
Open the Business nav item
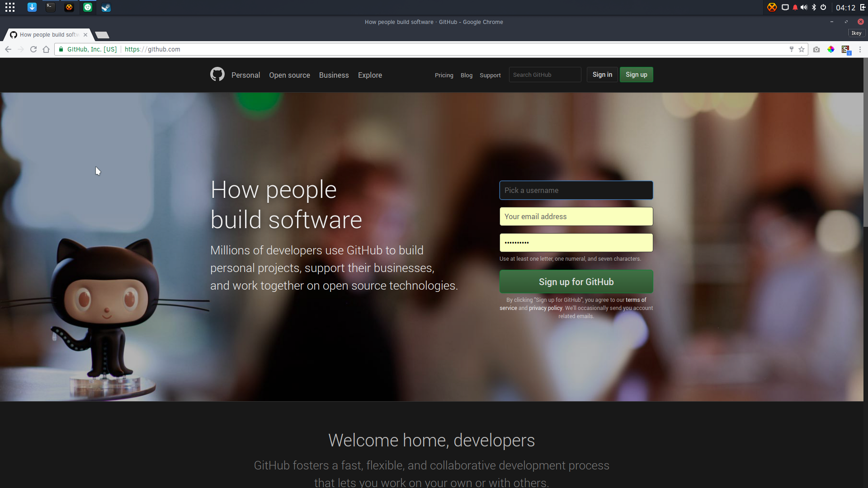[x=334, y=75]
